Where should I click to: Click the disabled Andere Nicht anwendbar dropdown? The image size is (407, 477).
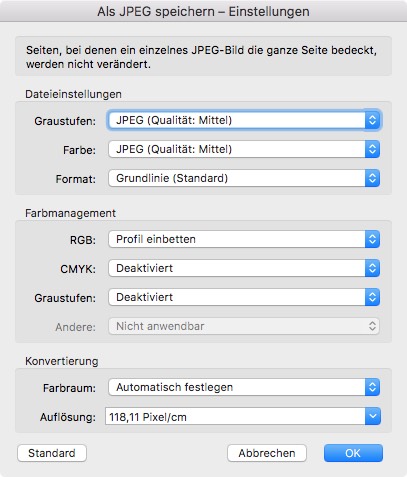[244, 326]
